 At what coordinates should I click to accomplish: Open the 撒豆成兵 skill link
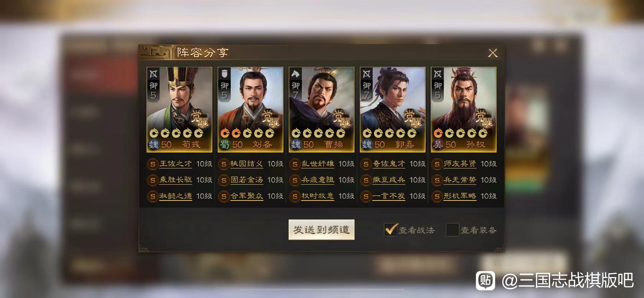coord(388,180)
